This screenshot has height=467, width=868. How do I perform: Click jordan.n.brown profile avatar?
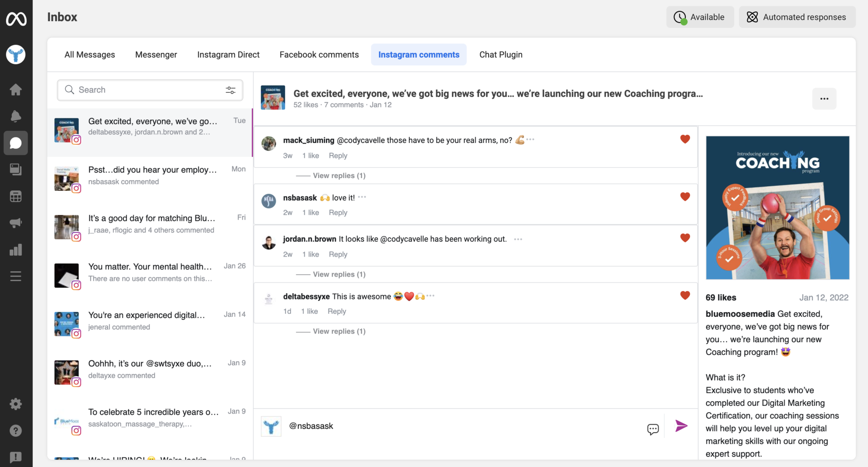click(269, 242)
